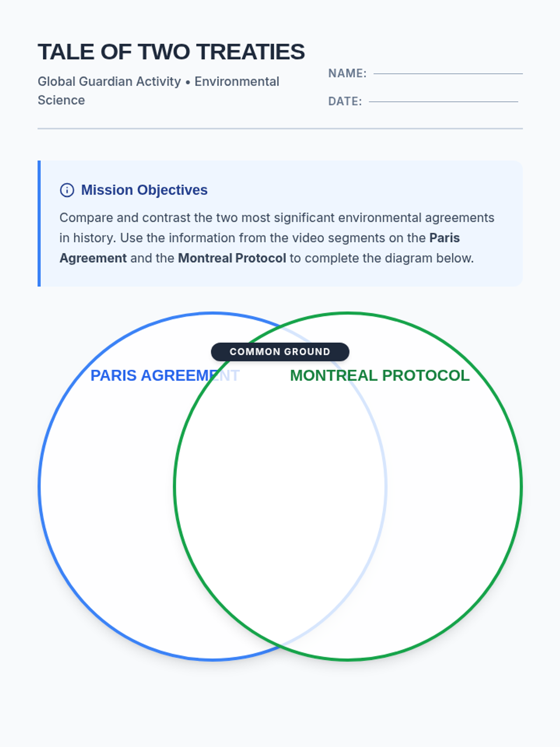The height and width of the screenshot is (747, 560).
Task: Click the horizontal divider below the header
Action: click(x=280, y=128)
